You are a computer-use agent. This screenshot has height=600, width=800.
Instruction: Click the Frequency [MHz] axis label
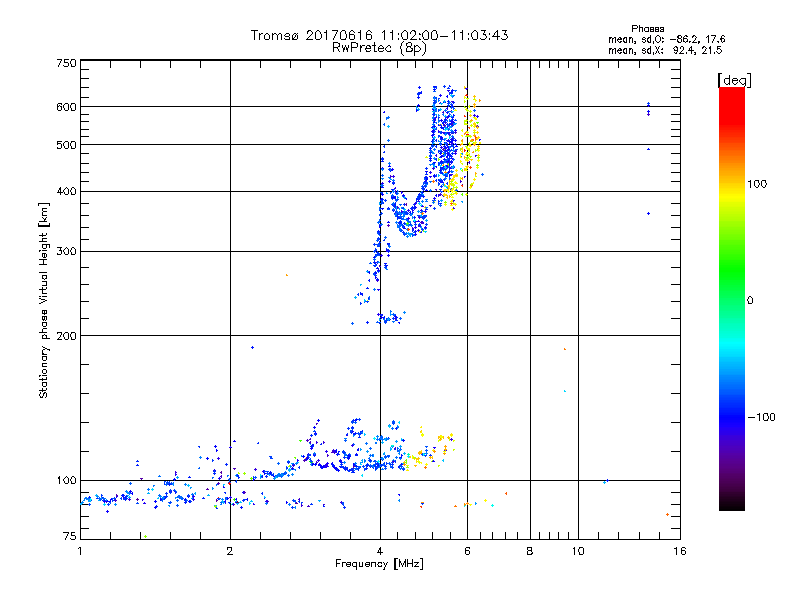click(379, 566)
